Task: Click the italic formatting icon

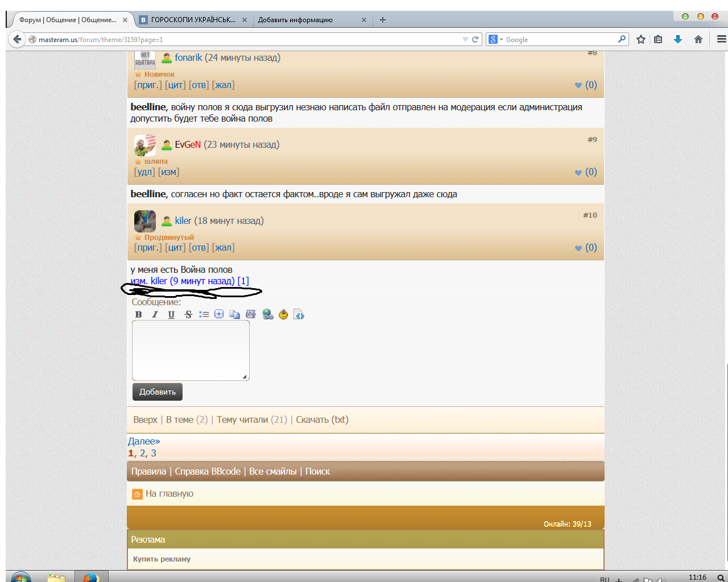Action: (x=155, y=314)
